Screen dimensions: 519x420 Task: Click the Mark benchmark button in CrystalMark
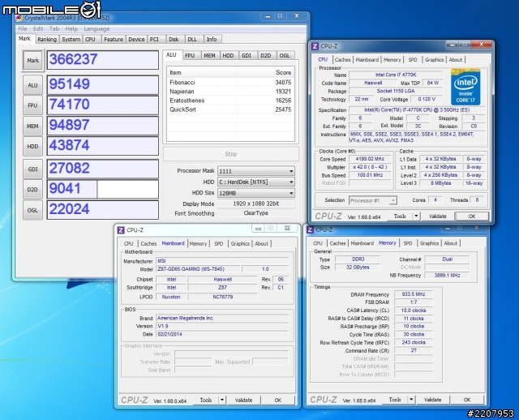click(32, 61)
